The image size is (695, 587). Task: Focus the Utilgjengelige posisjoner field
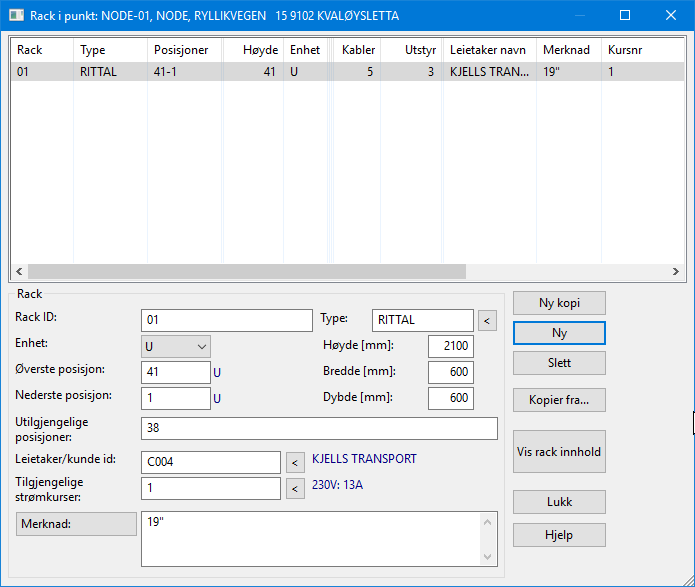[319, 428]
